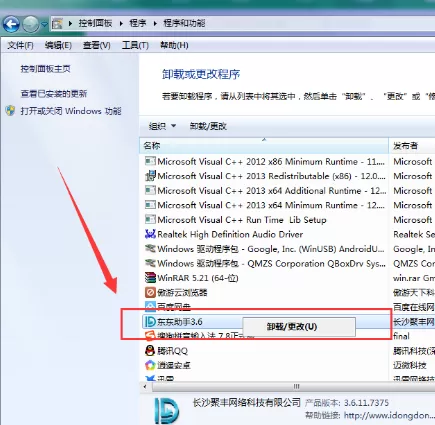435x425 pixels.
Task: Select Microsoft Visual C++ 2013 Redistributable (x86) entry
Action: [x=271, y=176]
